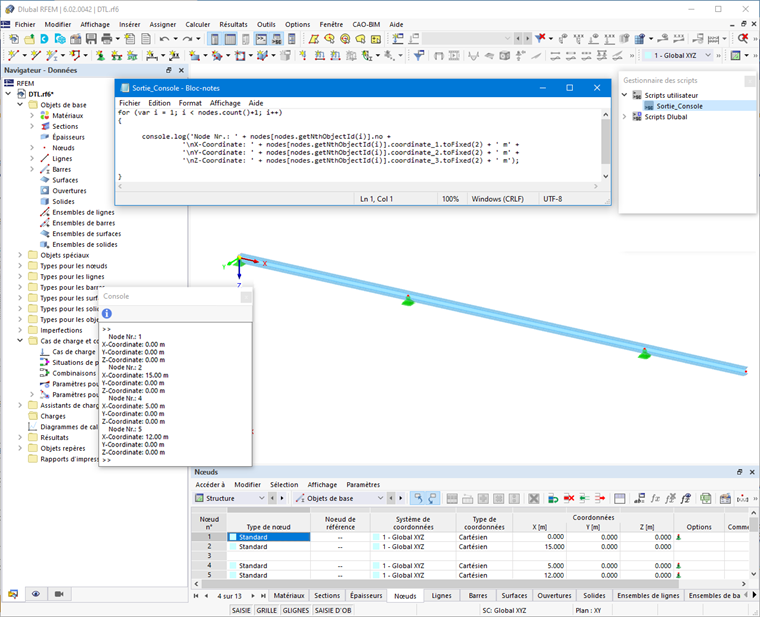Click the eye display tab in navigator bottom

pyautogui.click(x=36, y=594)
